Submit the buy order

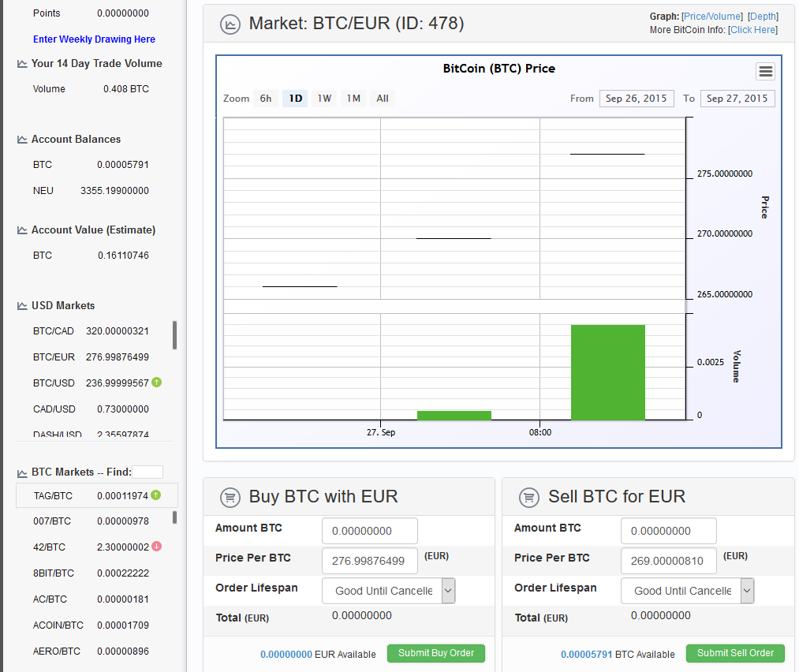coord(436,653)
